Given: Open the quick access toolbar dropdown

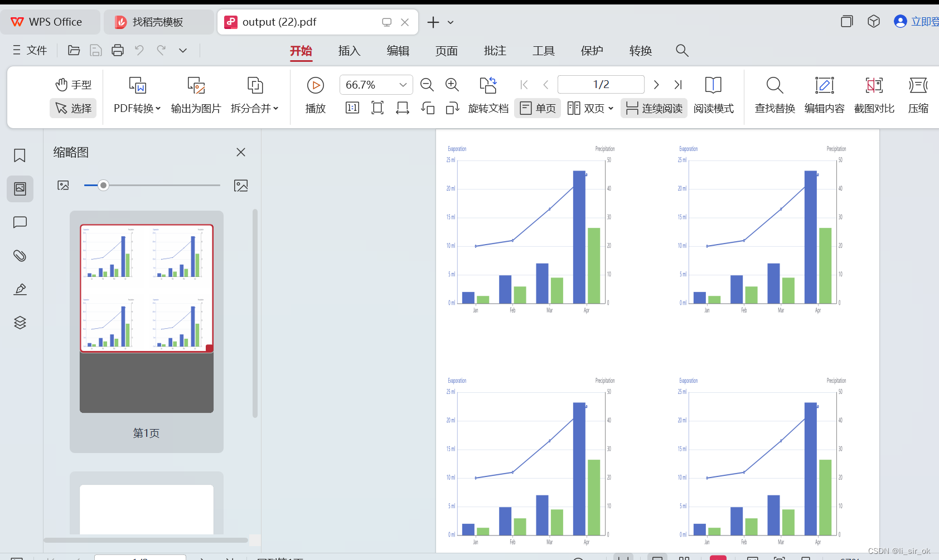Looking at the screenshot, I should 183,50.
